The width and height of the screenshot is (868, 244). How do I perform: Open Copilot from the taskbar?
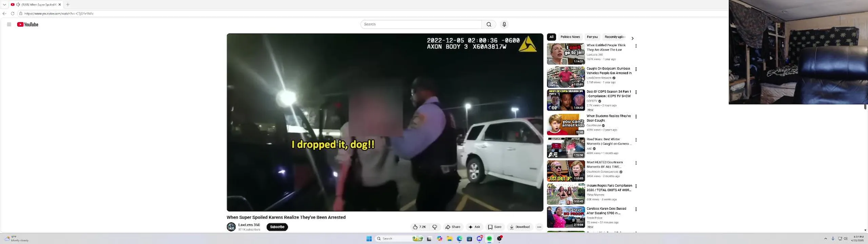pos(439,239)
